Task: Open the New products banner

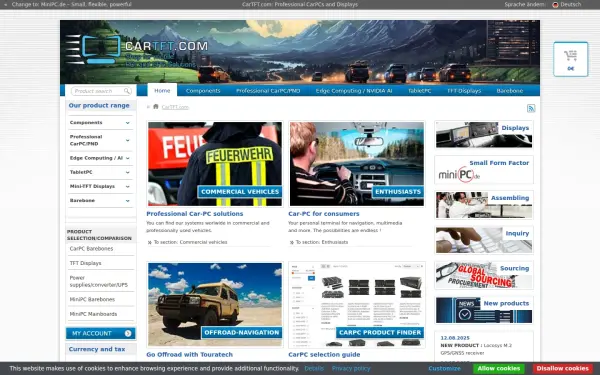Action: coord(484,310)
